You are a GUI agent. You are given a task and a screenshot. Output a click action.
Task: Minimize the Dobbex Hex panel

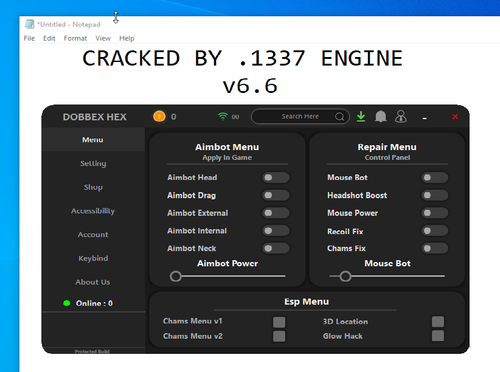pos(424,118)
